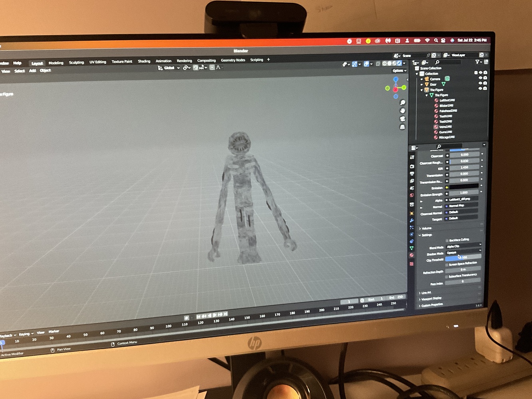
Task: Open the Camera object in the outliner
Action: 421,79
